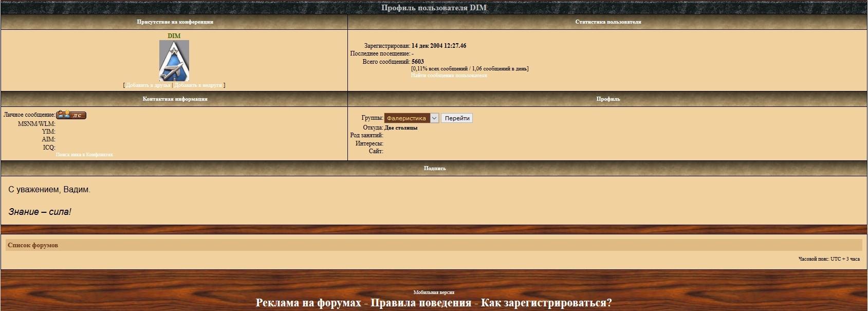
Task: Click the Добавить в недруги link
Action: click(x=198, y=85)
